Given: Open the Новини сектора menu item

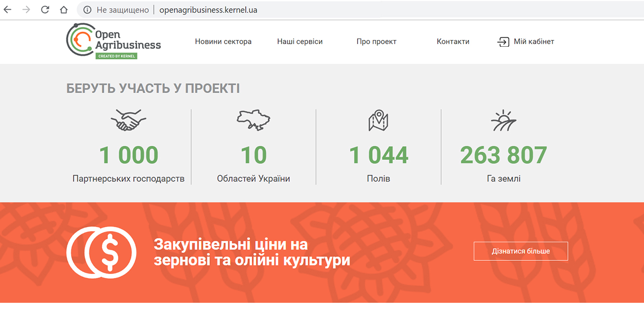Looking at the screenshot, I should pos(223,41).
